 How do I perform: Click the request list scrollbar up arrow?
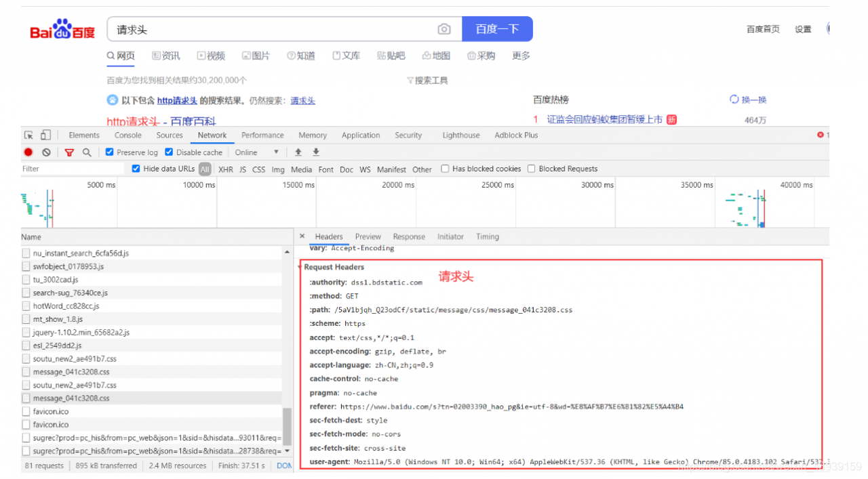pyautogui.click(x=288, y=252)
